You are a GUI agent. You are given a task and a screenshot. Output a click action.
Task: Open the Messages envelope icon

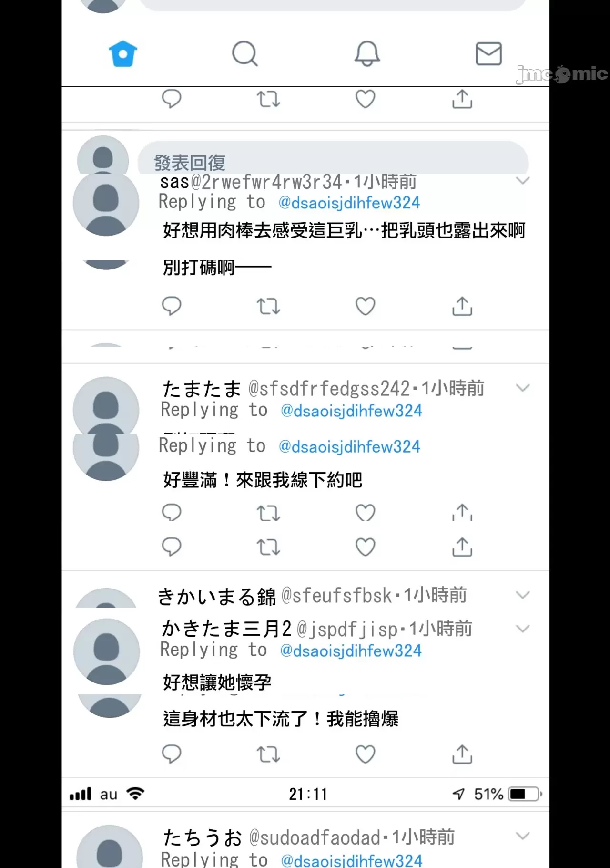[489, 53]
